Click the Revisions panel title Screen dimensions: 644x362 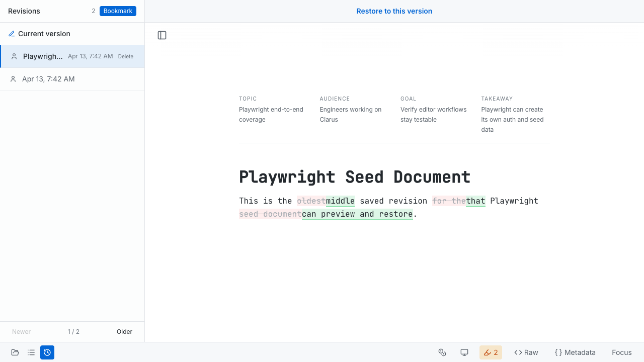tap(24, 11)
